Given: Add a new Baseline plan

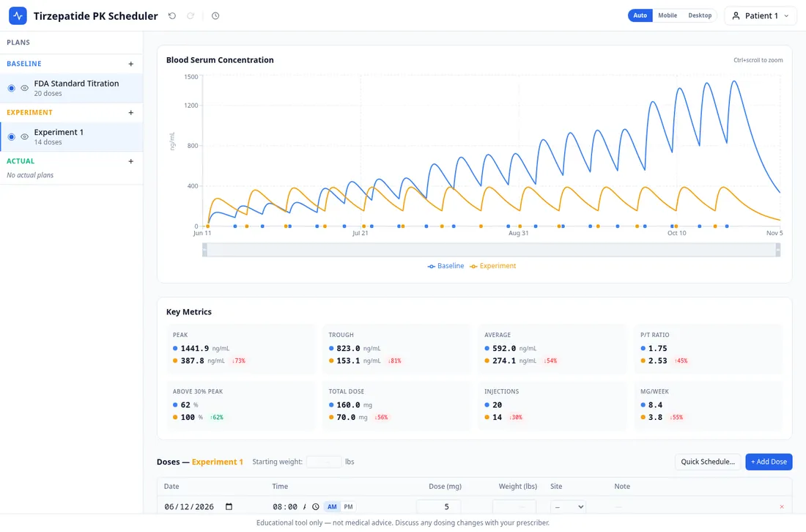Looking at the screenshot, I should tap(131, 64).
